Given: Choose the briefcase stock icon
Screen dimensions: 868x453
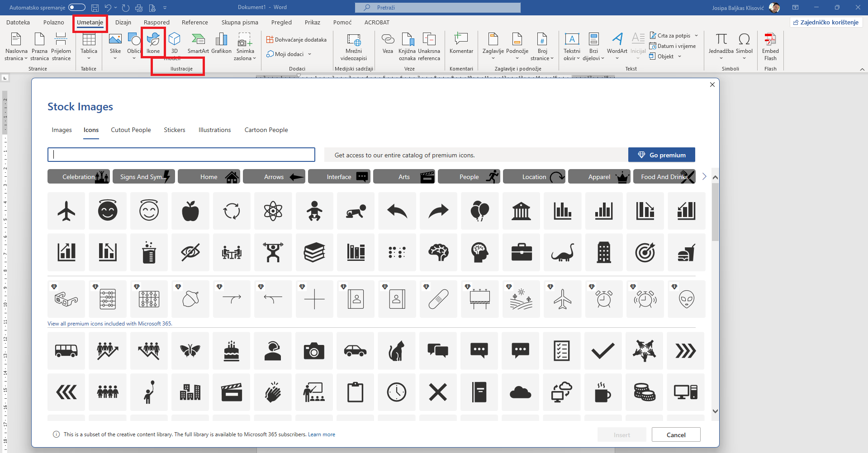Looking at the screenshot, I should coord(521,252).
